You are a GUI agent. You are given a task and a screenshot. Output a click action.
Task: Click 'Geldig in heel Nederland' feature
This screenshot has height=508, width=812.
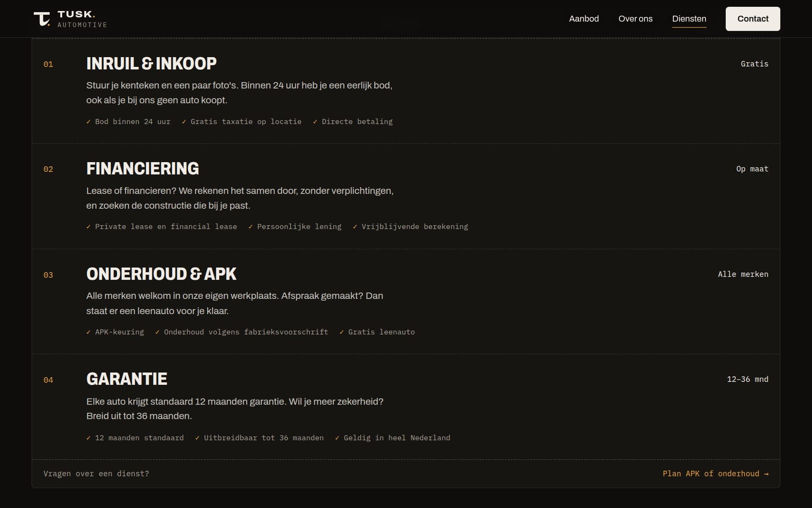tap(392, 438)
